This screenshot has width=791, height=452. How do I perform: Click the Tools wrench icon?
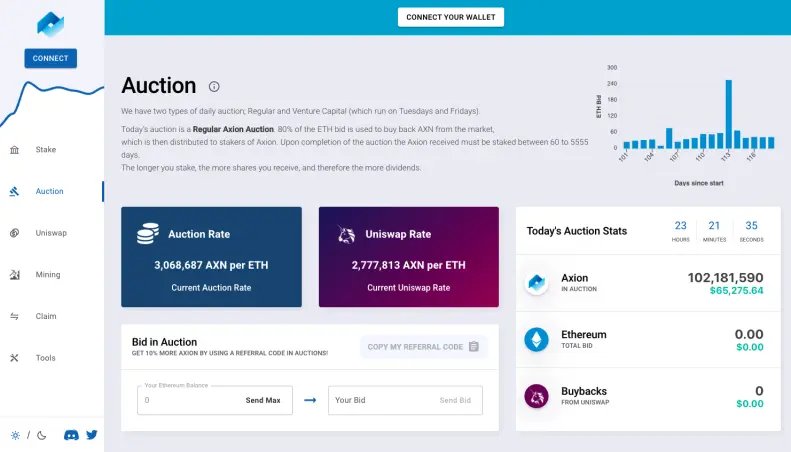tap(14, 358)
